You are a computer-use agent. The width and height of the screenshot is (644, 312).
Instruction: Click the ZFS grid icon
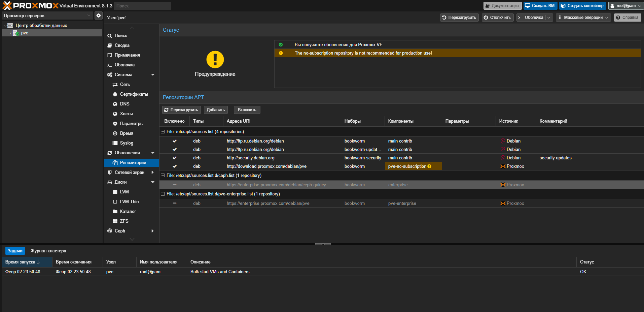tap(115, 221)
